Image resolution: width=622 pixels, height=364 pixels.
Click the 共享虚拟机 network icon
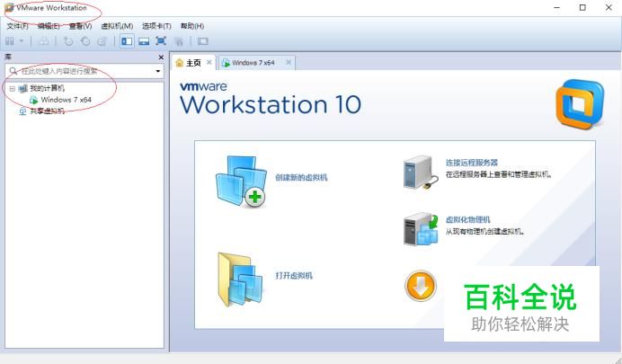coord(23,111)
